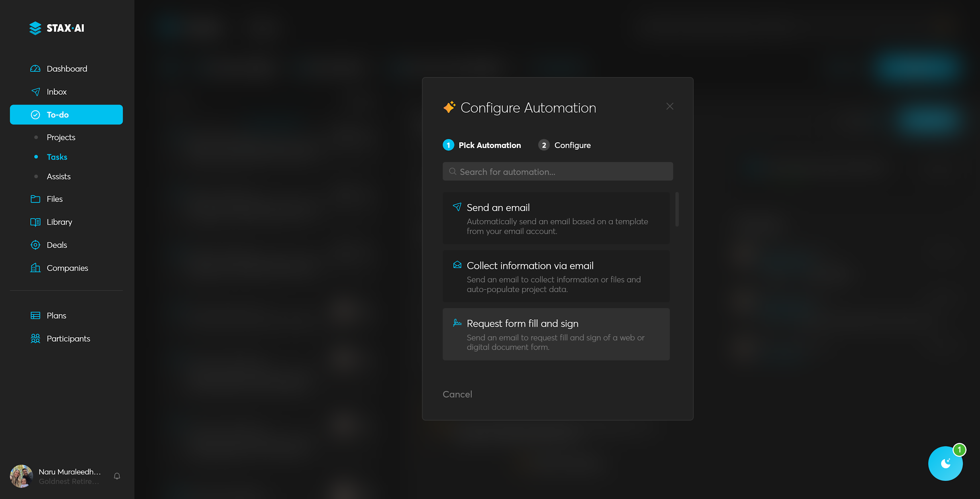Go to the Assists submenu item

pyautogui.click(x=59, y=177)
